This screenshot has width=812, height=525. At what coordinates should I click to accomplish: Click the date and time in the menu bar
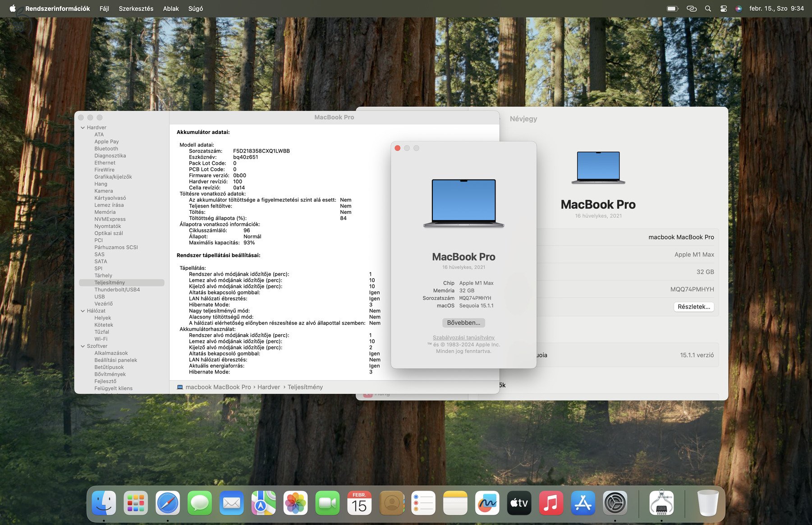776,9
